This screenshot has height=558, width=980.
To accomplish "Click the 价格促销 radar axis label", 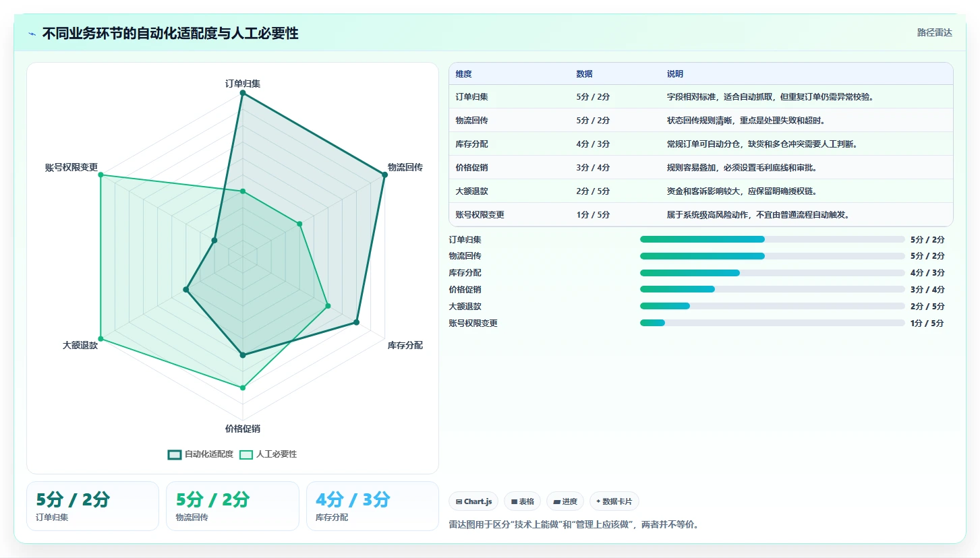I will pos(243,429).
